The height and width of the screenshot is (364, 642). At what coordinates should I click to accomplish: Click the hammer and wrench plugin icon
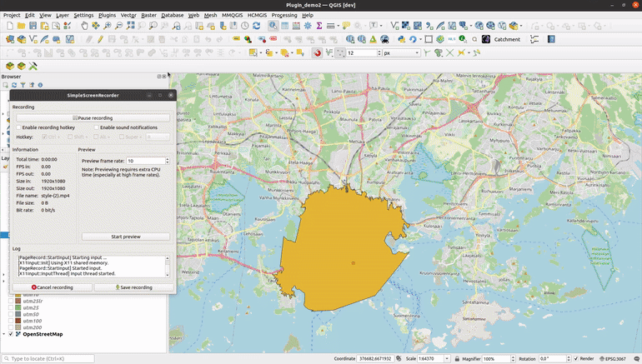pos(33,66)
